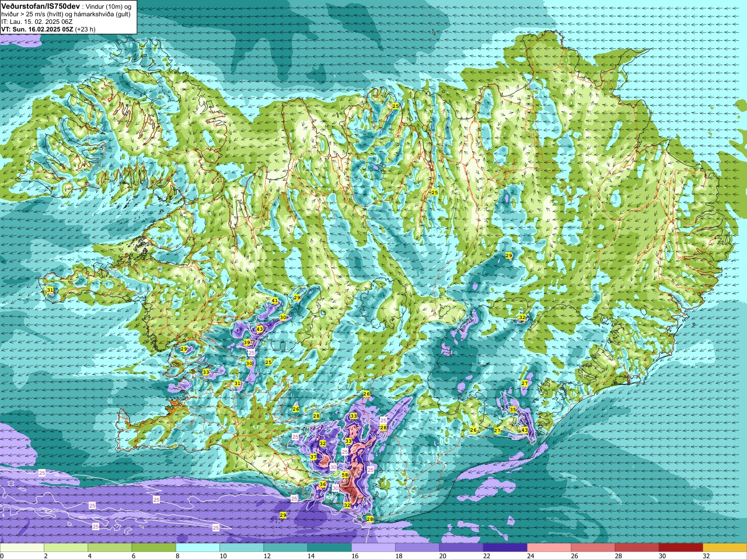Click the pale yellow 0–2 legend swatch
The image size is (747, 560).
pyautogui.click(x=22, y=548)
